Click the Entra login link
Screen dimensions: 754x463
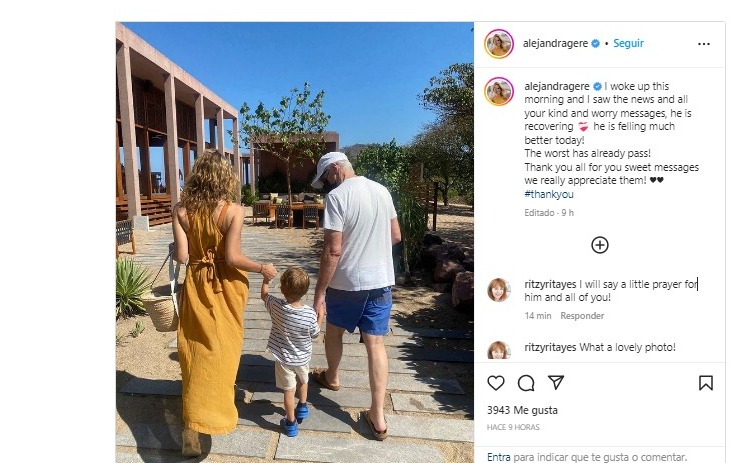click(x=498, y=457)
